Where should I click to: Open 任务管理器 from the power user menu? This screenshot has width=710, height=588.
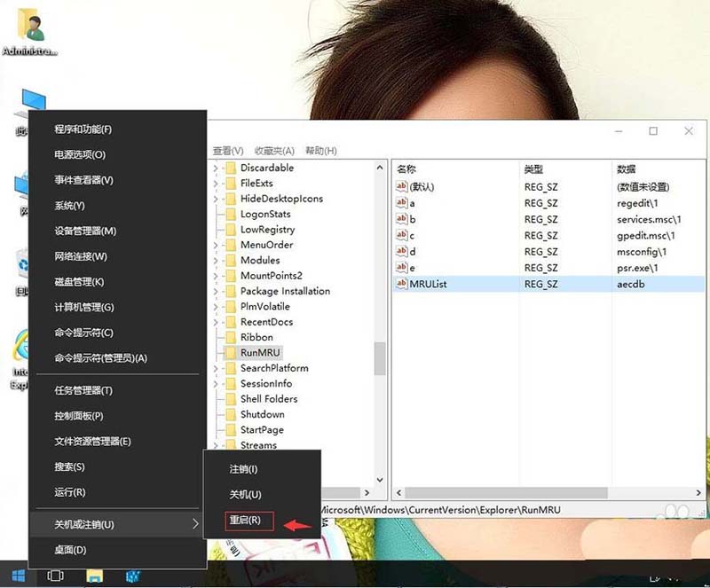pyautogui.click(x=86, y=391)
